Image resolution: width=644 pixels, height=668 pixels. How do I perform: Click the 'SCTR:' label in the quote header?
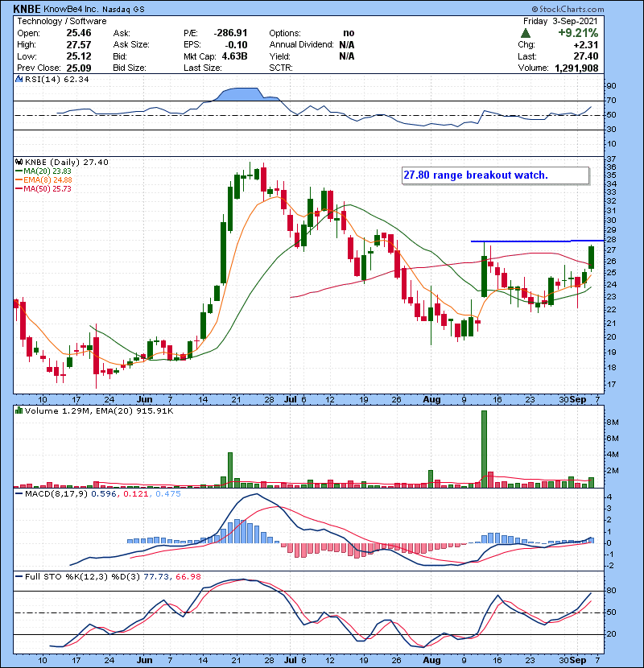[280, 68]
